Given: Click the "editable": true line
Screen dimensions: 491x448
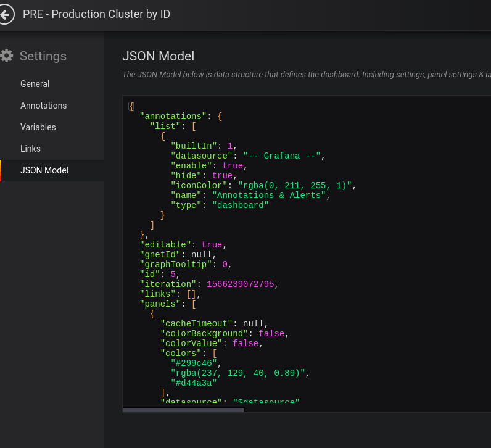Looking at the screenshot, I should point(183,245).
